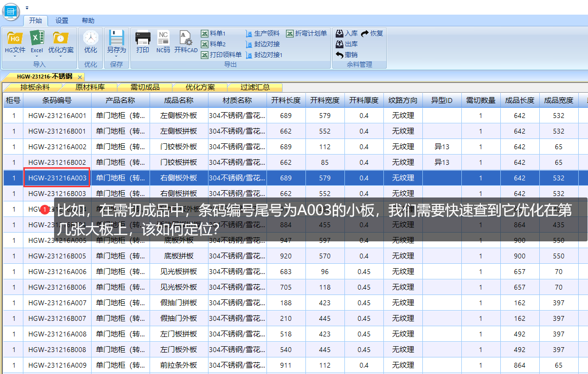
Task: Run the 优化 clock icon command
Action: coord(91,41)
